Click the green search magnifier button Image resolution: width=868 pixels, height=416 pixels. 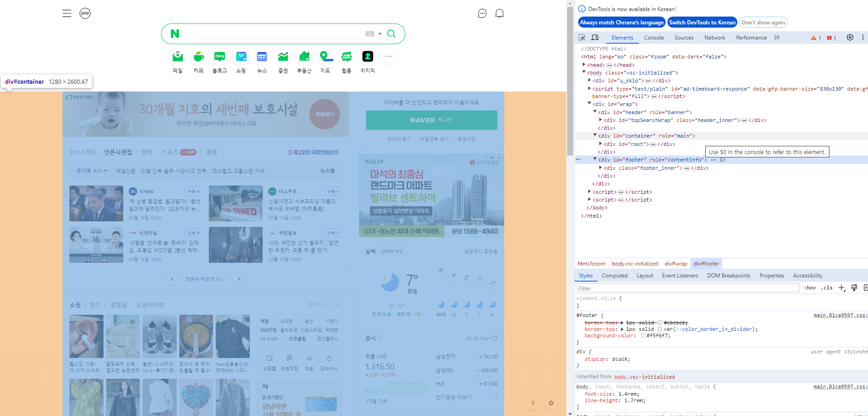tap(391, 34)
